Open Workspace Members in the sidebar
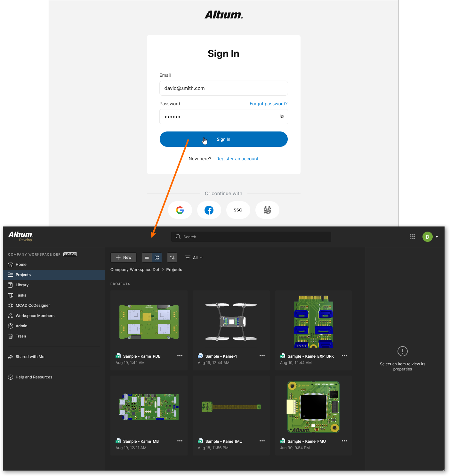This screenshot has width=450, height=476. [x=54, y=316]
